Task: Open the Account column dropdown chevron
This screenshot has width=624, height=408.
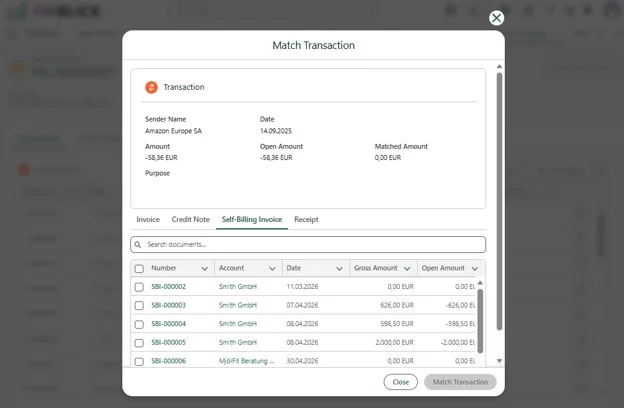Action: [x=272, y=269]
